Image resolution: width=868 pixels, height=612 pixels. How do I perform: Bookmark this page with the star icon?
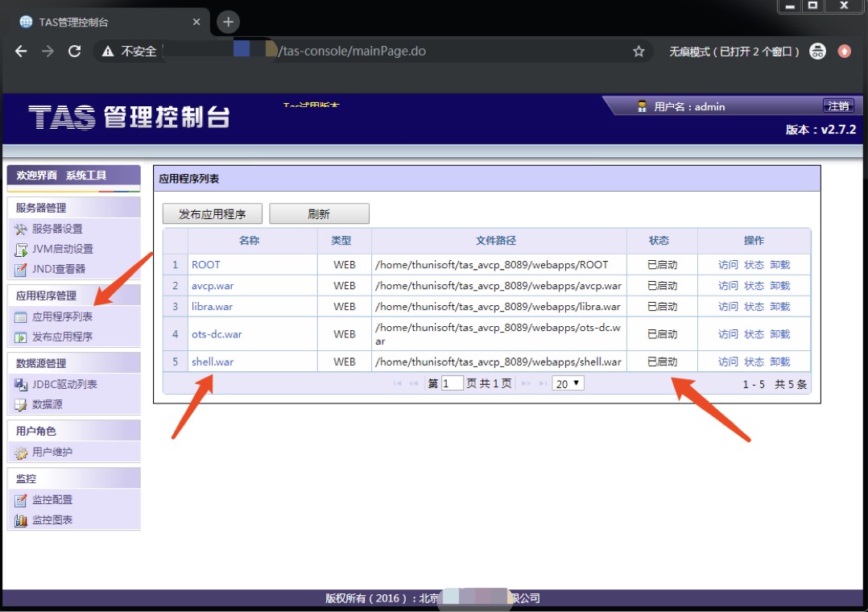[639, 52]
